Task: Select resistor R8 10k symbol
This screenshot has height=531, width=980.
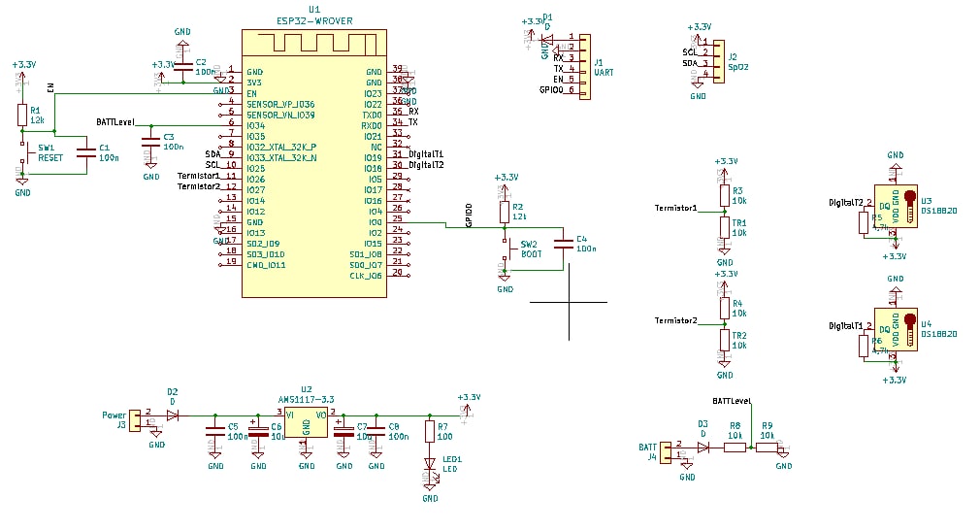Action: pyautogui.click(x=735, y=448)
